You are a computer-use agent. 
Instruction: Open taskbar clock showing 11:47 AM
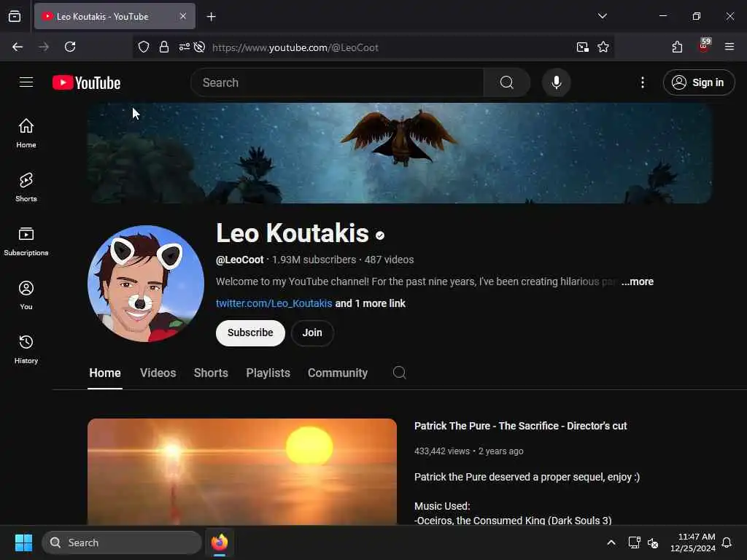coord(693,542)
